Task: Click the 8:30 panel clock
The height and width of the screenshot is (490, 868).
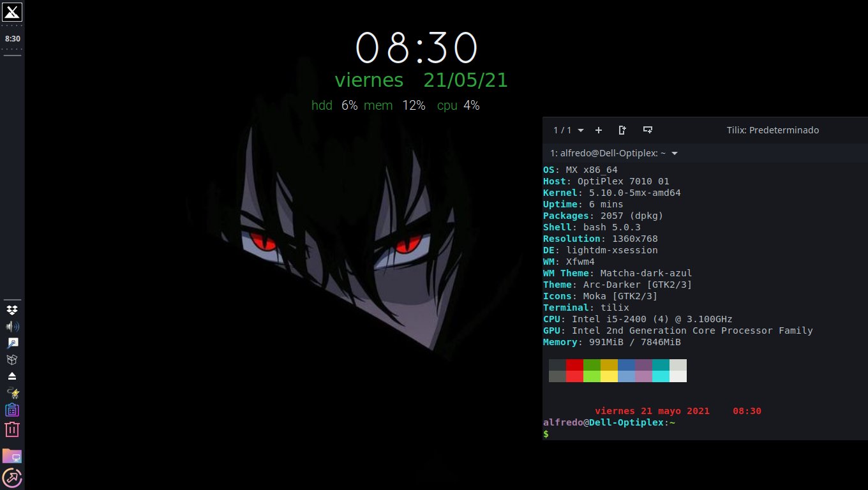Action: coord(12,39)
